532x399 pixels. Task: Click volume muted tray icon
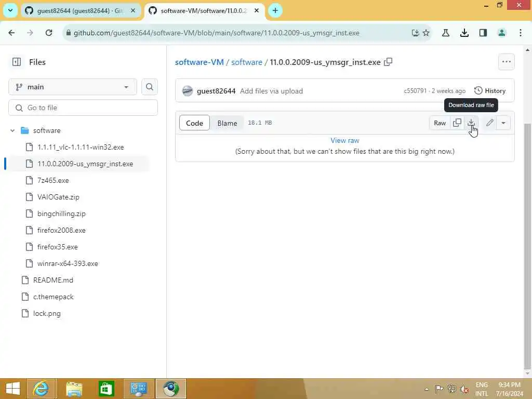click(464, 389)
